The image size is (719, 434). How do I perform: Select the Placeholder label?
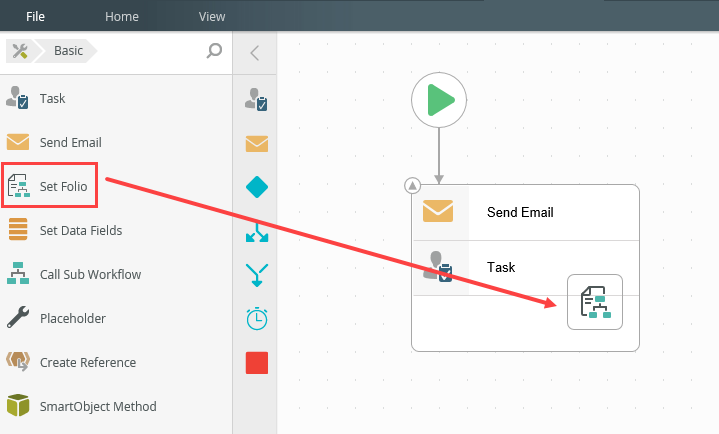click(72, 318)
